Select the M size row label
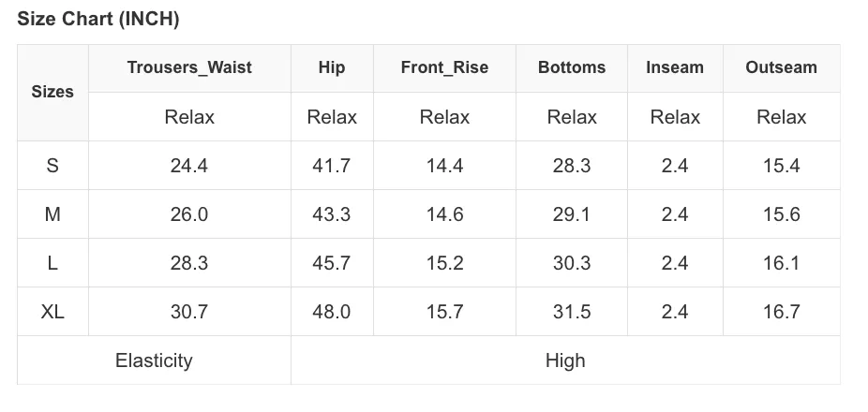 52,214
